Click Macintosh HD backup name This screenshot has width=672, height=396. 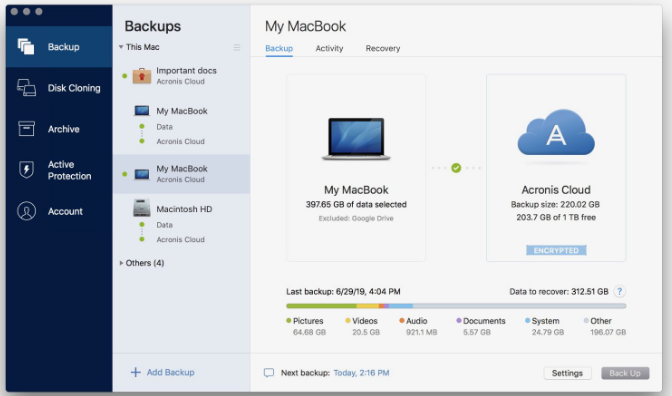click(184, 209)
